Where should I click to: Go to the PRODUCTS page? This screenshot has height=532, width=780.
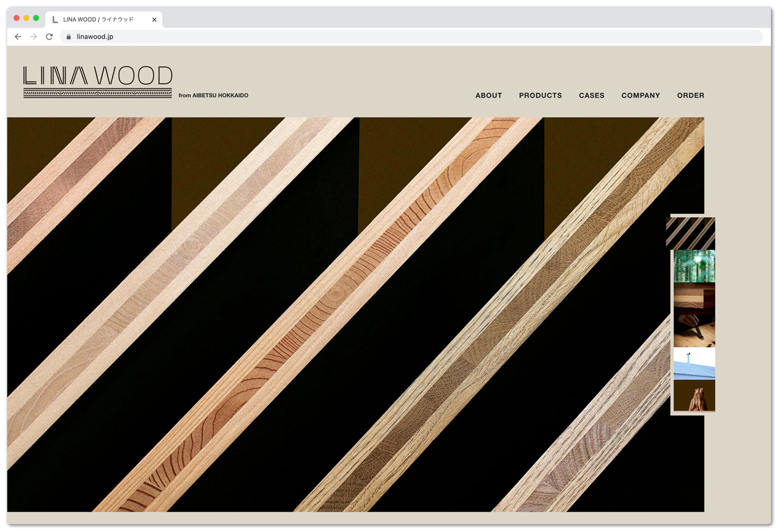click(540, 95)
